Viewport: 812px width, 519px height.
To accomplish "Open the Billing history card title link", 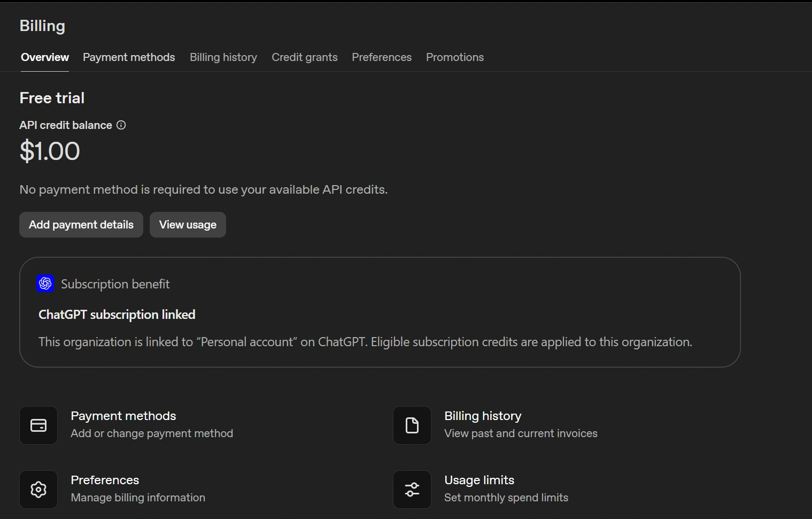I will click(x=483, y=416).
